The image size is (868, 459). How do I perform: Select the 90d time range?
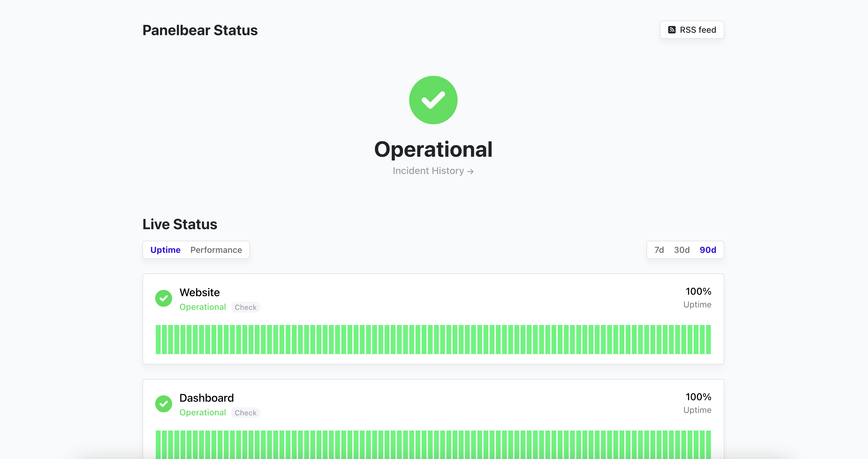pyautogui.click(x=708, y=250)
